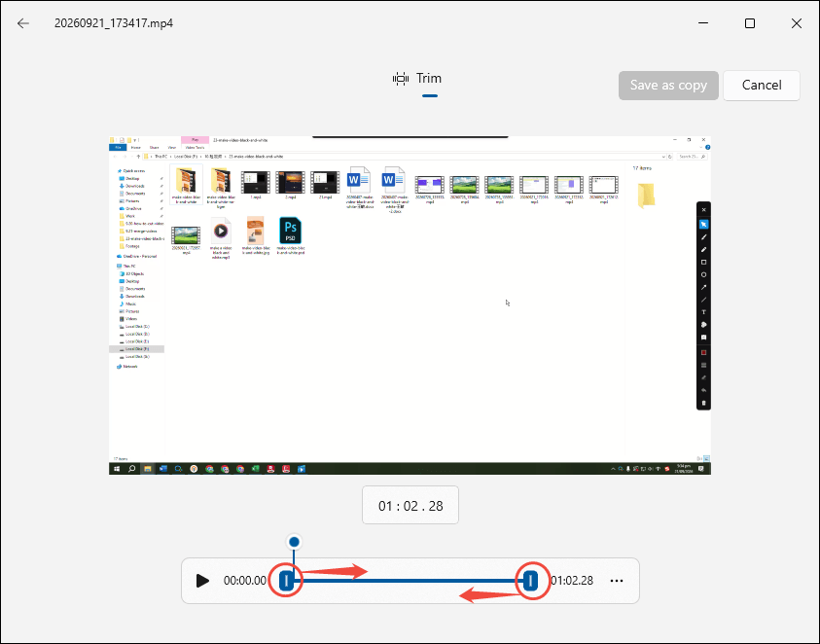Click the end trim handle on the timeline
The image size is (820, 644).
point(531,580)
